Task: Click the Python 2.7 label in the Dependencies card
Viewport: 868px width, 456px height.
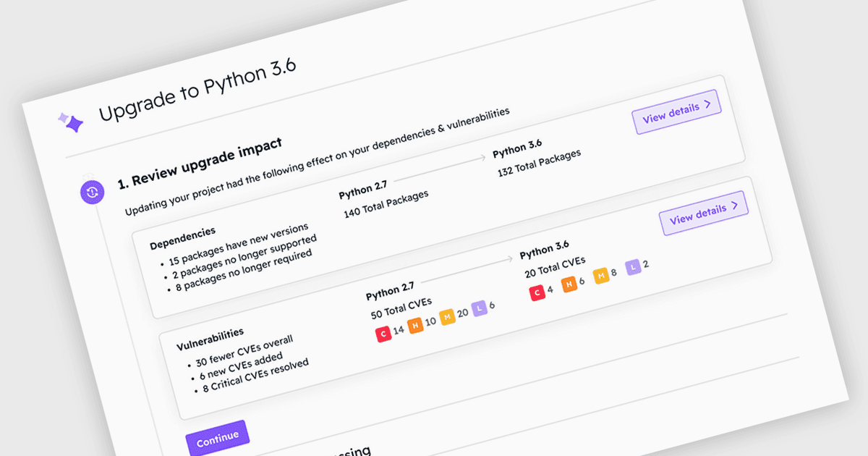Action: [x=365, y=190]
